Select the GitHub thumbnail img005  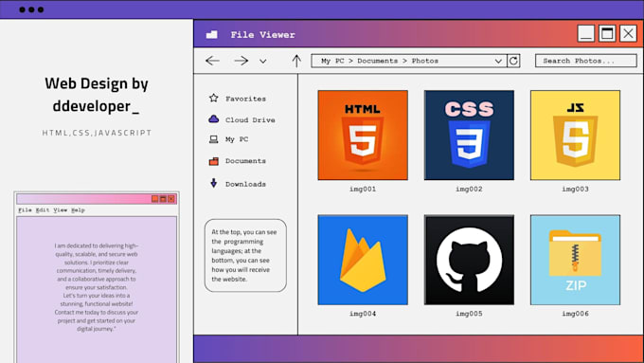(x=469, y=260)
